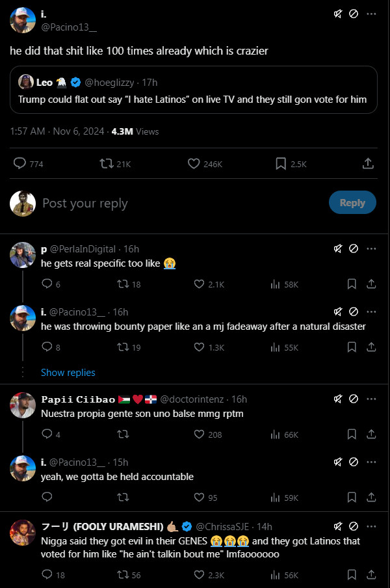Viewport: 390px width, 588px height.
Task: Share the main post via share icon
Action: (367, 164)
